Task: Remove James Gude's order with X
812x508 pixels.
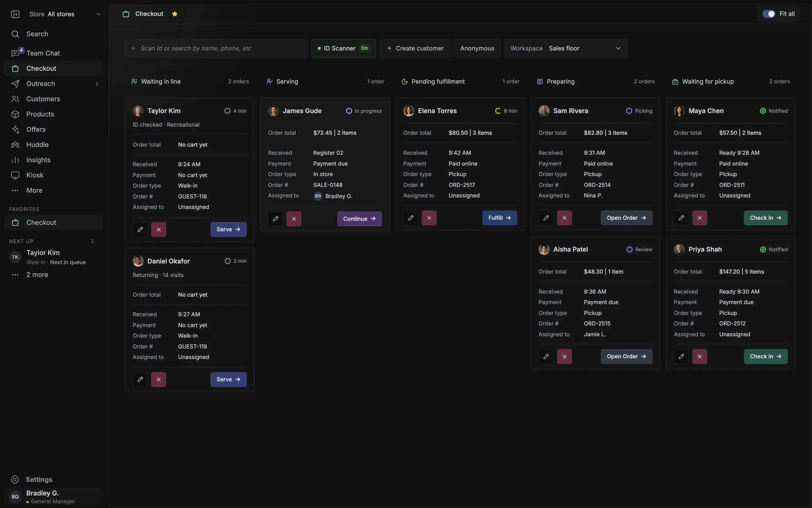Action: coord(294,219)
